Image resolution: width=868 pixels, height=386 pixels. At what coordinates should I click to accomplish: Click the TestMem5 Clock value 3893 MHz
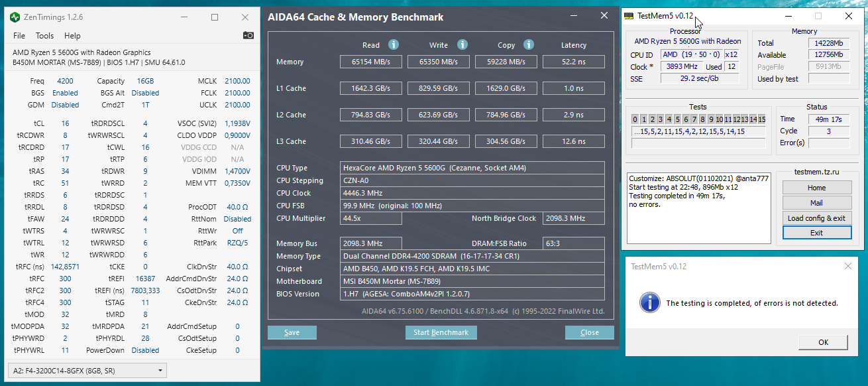coord(682,66)
